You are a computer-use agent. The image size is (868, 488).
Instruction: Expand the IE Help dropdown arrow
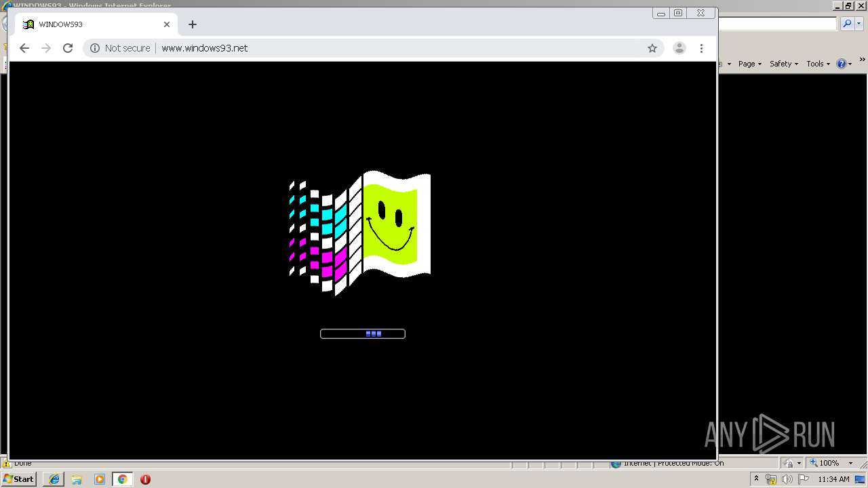(x=850, y=64)
